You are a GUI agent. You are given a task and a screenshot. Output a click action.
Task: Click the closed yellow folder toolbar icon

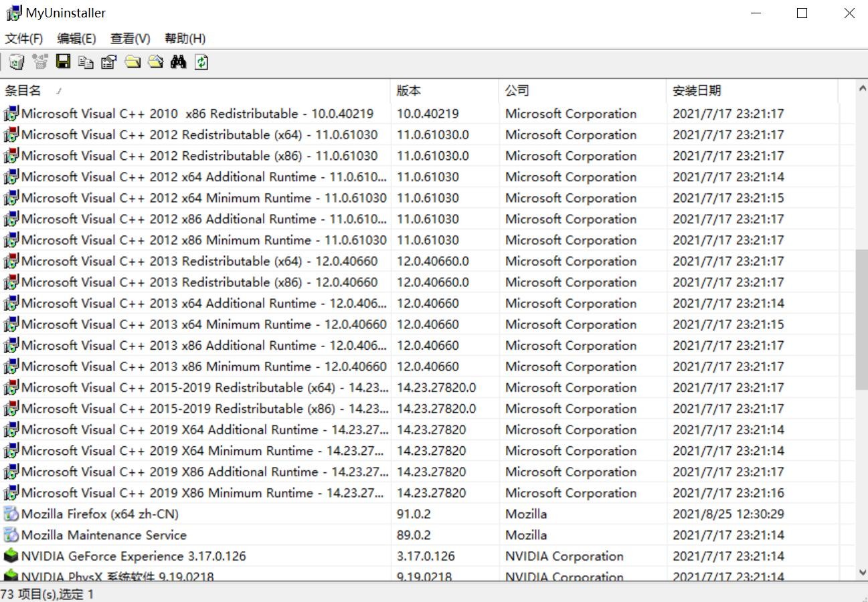[x=133, y=62]
